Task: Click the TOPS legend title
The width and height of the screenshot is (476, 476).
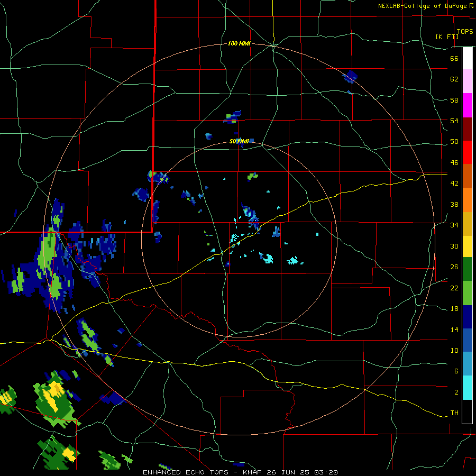Action: pos(465,31)
